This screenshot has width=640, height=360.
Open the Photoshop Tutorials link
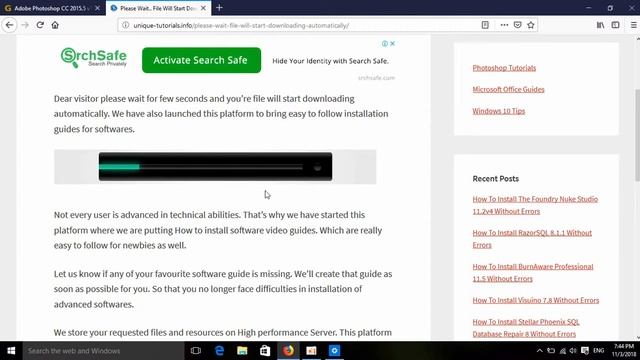pos(504,68)
